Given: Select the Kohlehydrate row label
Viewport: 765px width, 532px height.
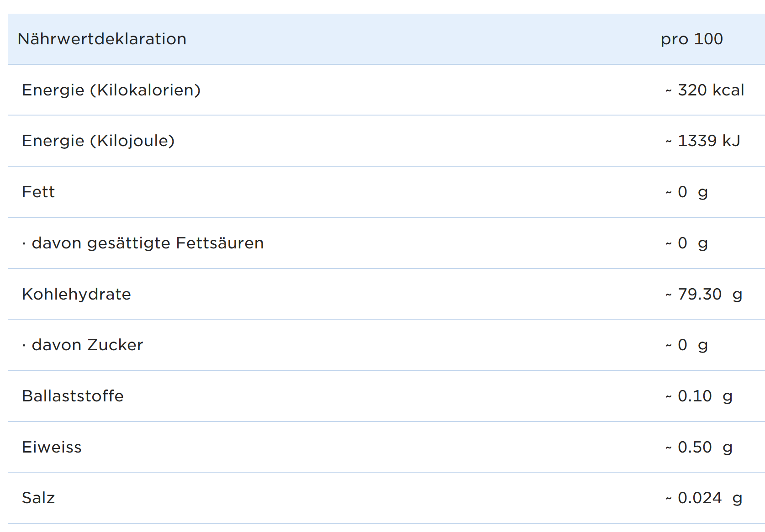Looking at the screenshot, I should (x=76, y=295).
